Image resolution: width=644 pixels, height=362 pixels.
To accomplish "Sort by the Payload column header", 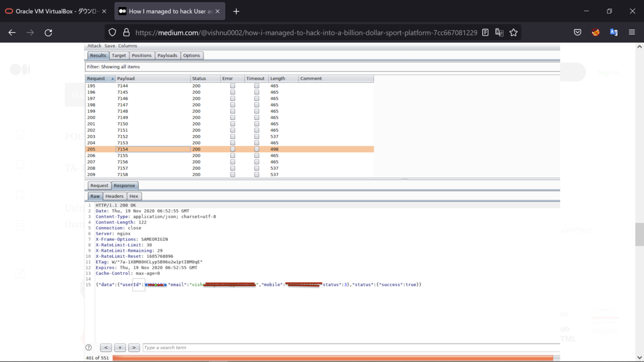I will 153,78.
